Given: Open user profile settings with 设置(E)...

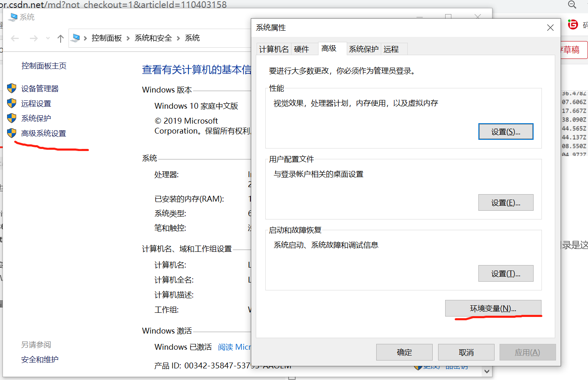Looking at the screenshot, I should pos(506,203).
